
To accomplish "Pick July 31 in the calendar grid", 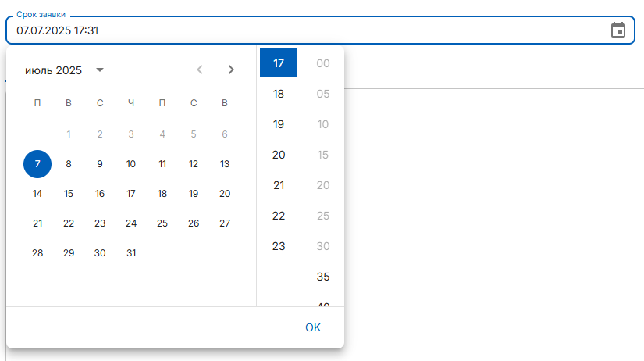I will [x=131, y=253].
